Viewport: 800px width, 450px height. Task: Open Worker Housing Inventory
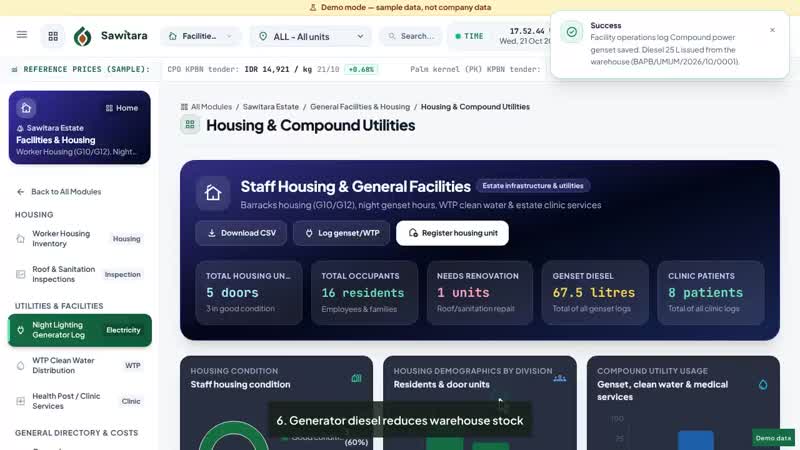80,238
